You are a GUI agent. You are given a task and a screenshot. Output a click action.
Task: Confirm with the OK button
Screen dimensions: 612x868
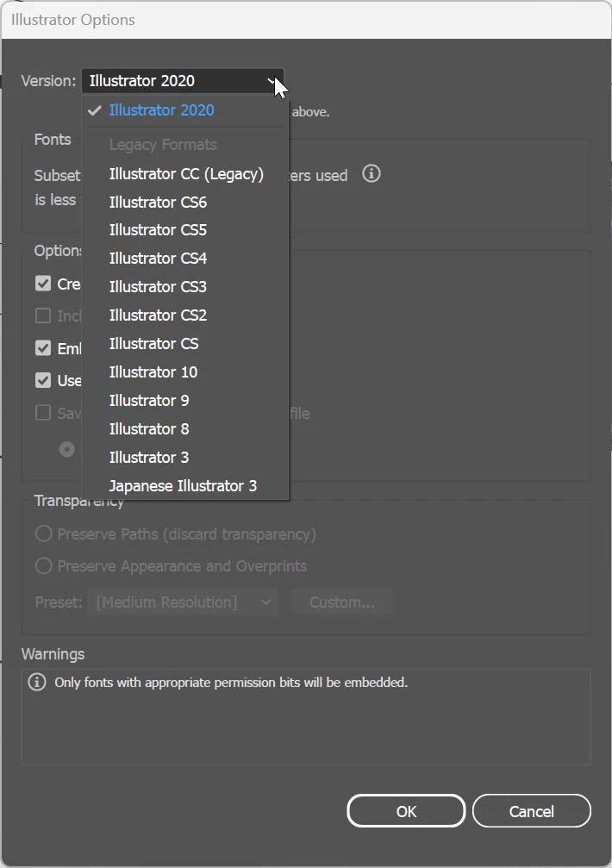tap(406, 811)
